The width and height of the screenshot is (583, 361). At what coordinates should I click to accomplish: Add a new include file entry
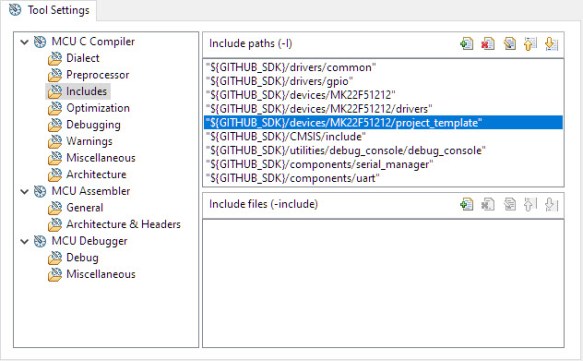pyautogui.click(x=467, y=204)
